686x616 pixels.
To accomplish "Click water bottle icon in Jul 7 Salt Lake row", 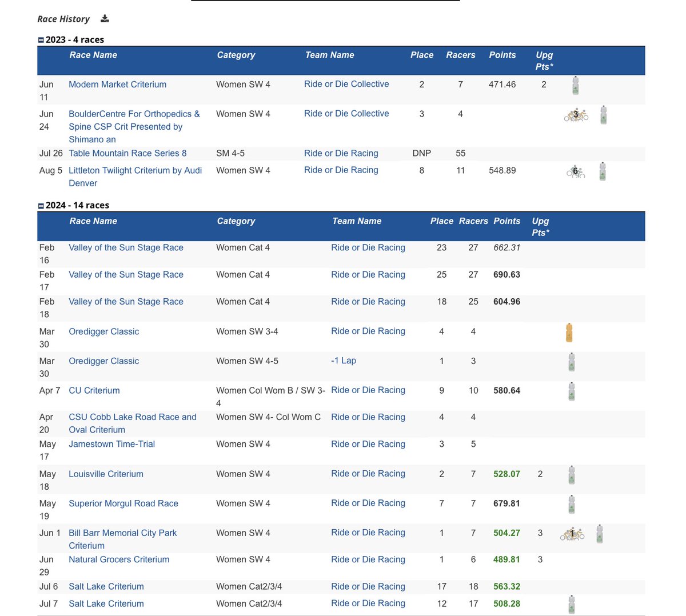I will pyautogui.click(x=571, y=605).
